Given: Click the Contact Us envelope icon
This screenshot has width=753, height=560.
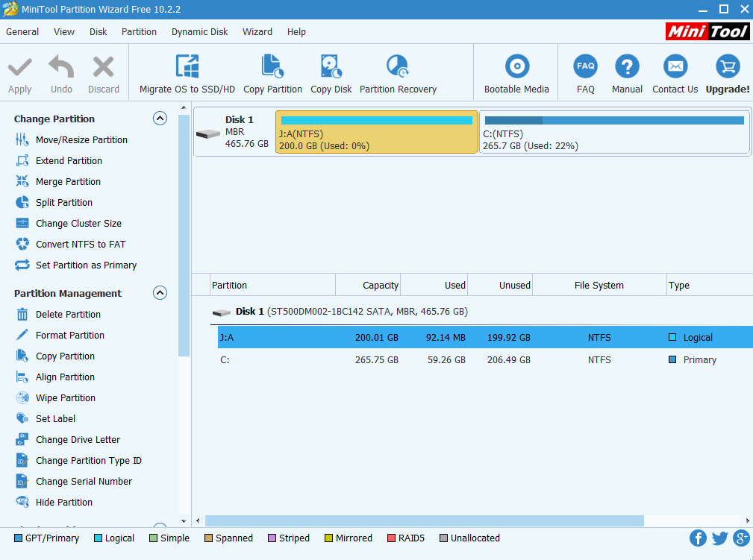Looking at the screenshot, I should click(x=675, y=66).
